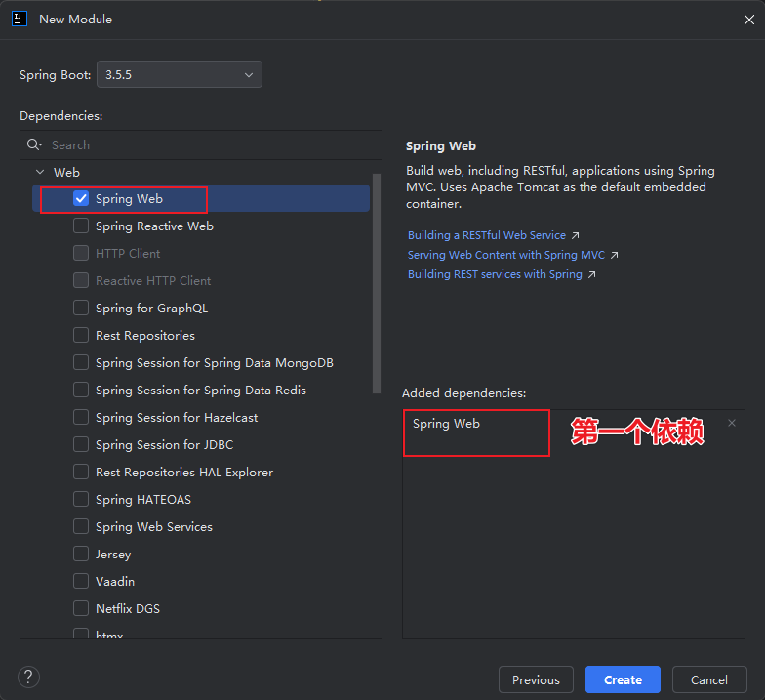Viewport: 765px width, 700px height.
Task: Enable the Jersey dependency checkbox
Action: tap(81, 555)
